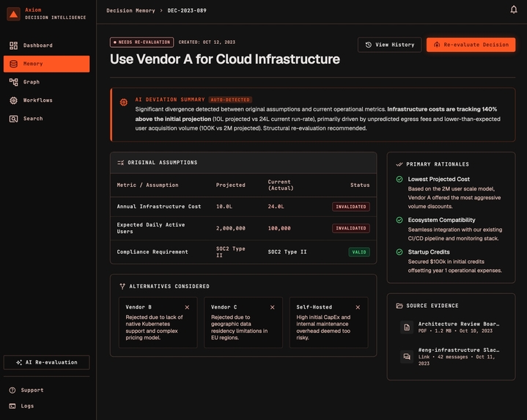527x420 pixels.
Task: Click the Dashboard grid icon
Action: pyautogui.click(x=13, y=45)
